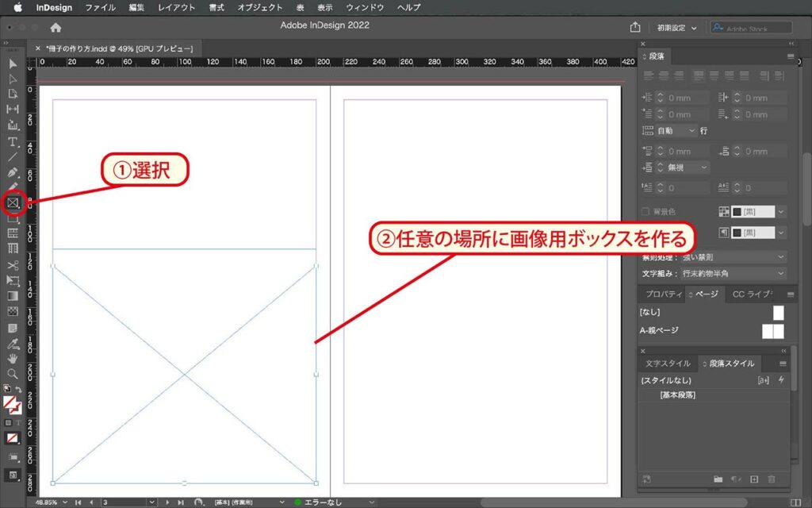Enable the 背景色 checkbox in the Paragraph panel
812x508 pixels.
pyautogui.click(x=644, y=211)
